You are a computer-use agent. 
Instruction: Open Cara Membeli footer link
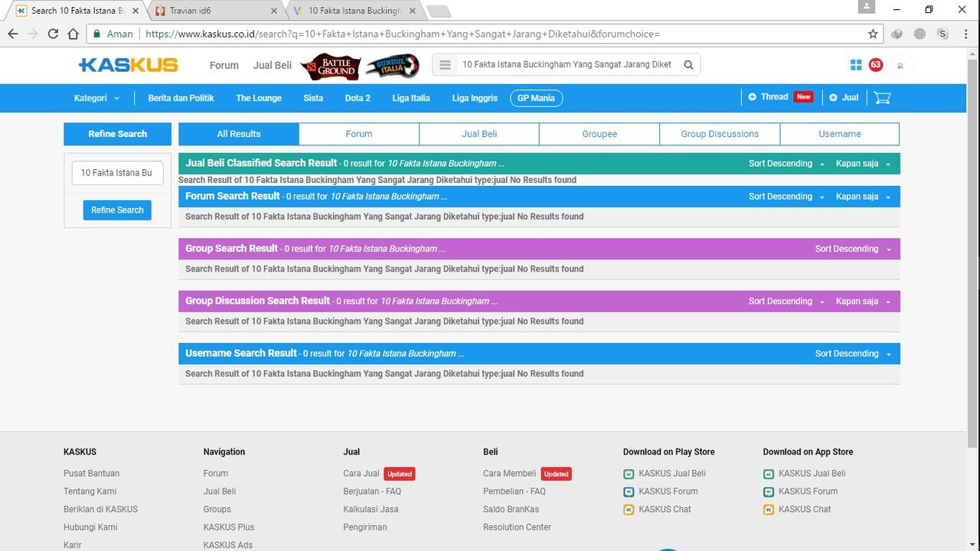(510, 474)
